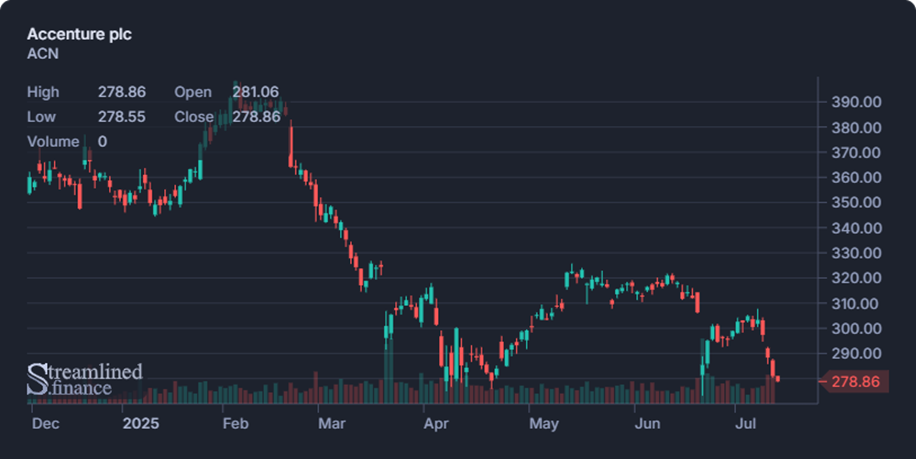
Task: Click the Close value 278.86 in legend
Action: coord(256,117)
